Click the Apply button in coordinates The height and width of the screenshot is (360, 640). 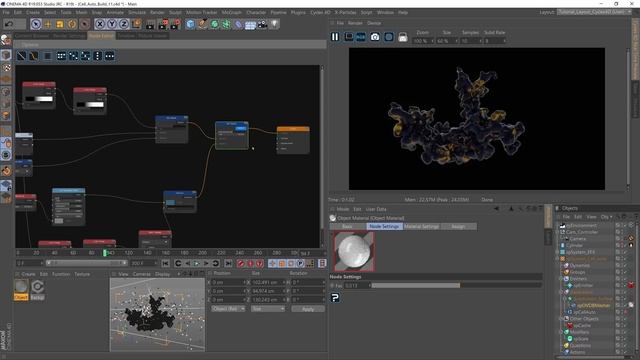coord(308,309)
